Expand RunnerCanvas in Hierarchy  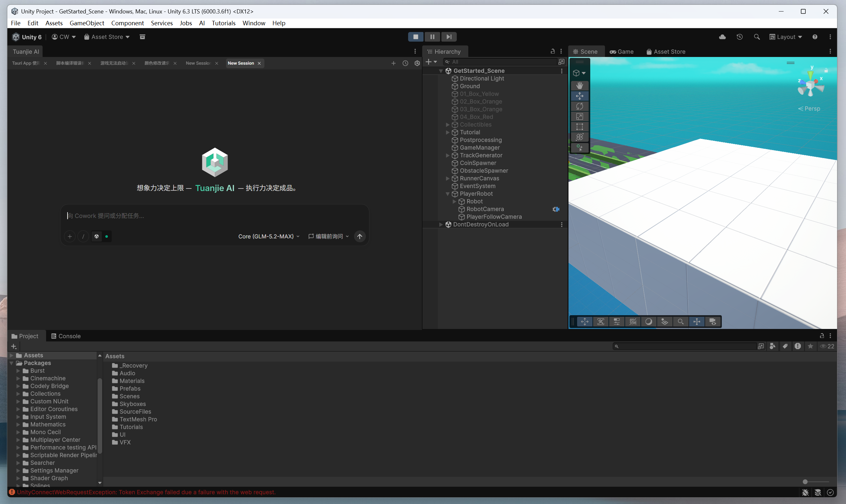[447, 179]
